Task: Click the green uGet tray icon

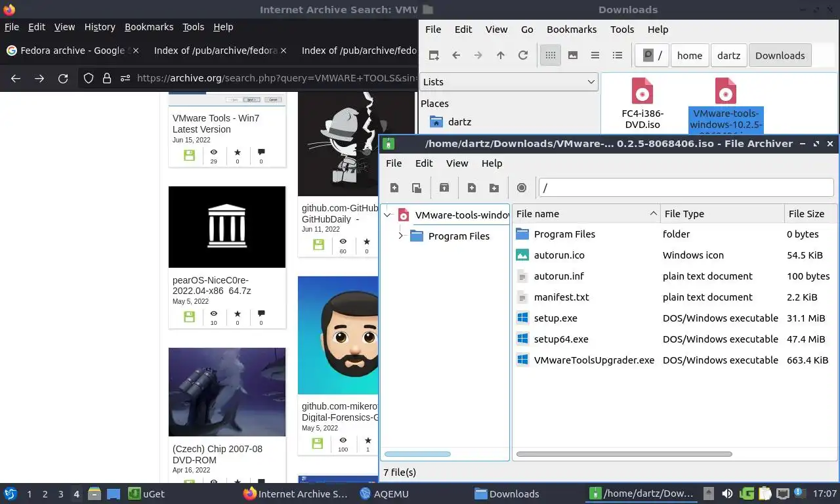Action: [746, 493]
